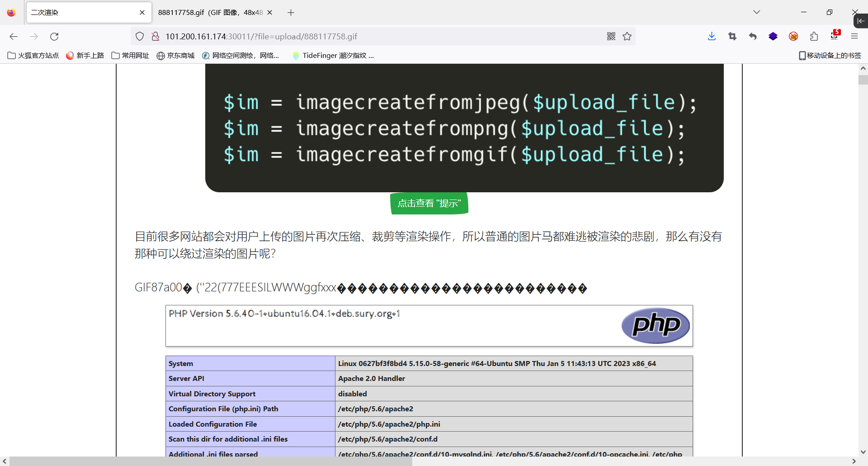
Task: Open the TideFinger 潮汐指纹 bookmark
Action: click(333, 56)
